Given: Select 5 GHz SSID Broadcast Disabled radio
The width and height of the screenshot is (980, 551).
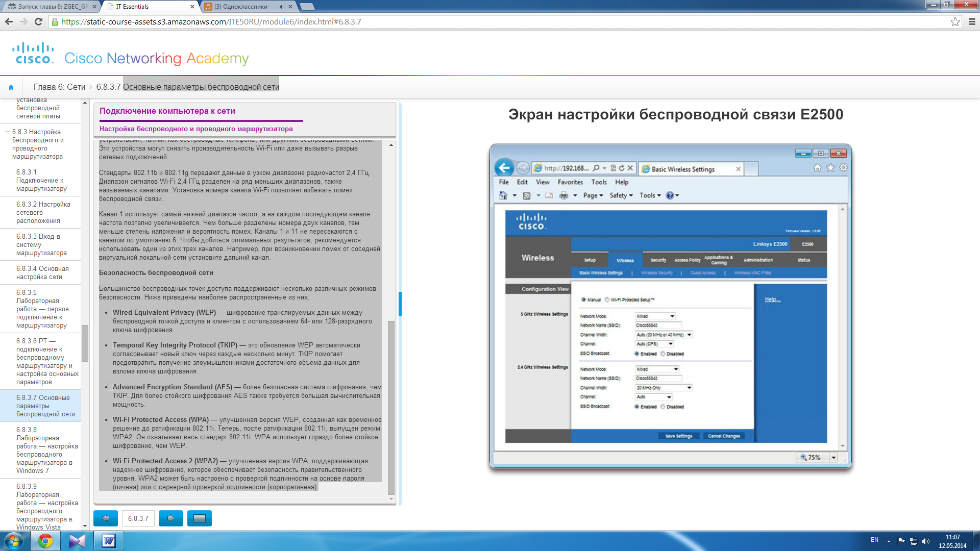Looking at the screenshot, I should [x=663, y=354].
